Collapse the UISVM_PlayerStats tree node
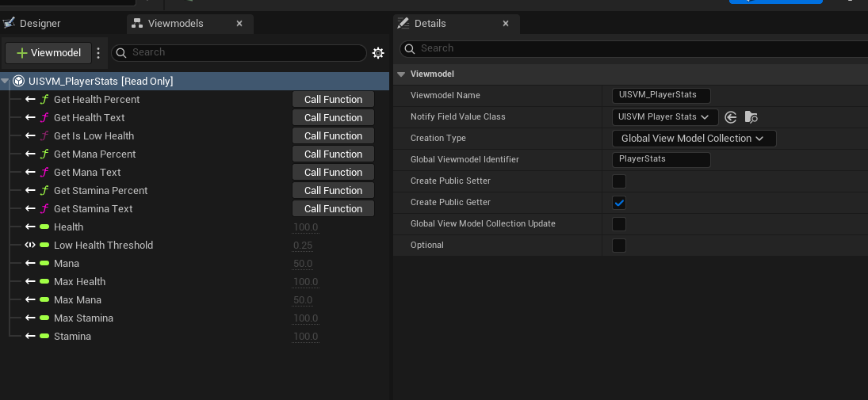This screenshot has width=868, height=400. [x=6, y=82]
